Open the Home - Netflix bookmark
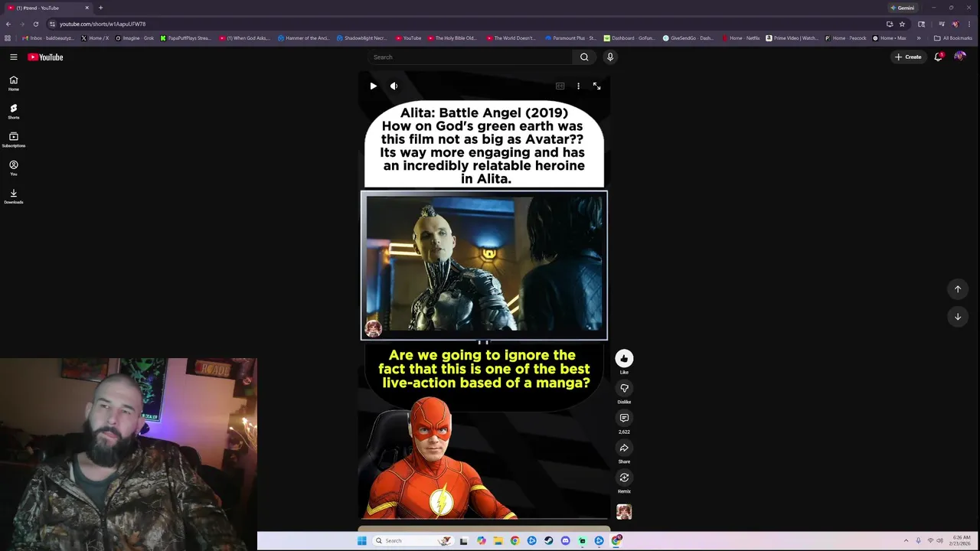980x551 pixels. click(x=741, y=38)
